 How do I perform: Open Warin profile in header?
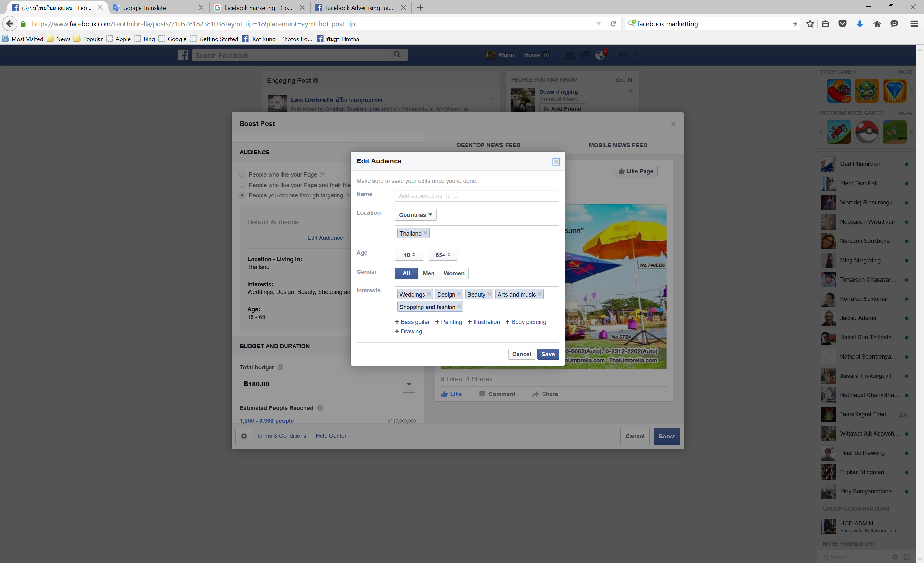[500, 55]
